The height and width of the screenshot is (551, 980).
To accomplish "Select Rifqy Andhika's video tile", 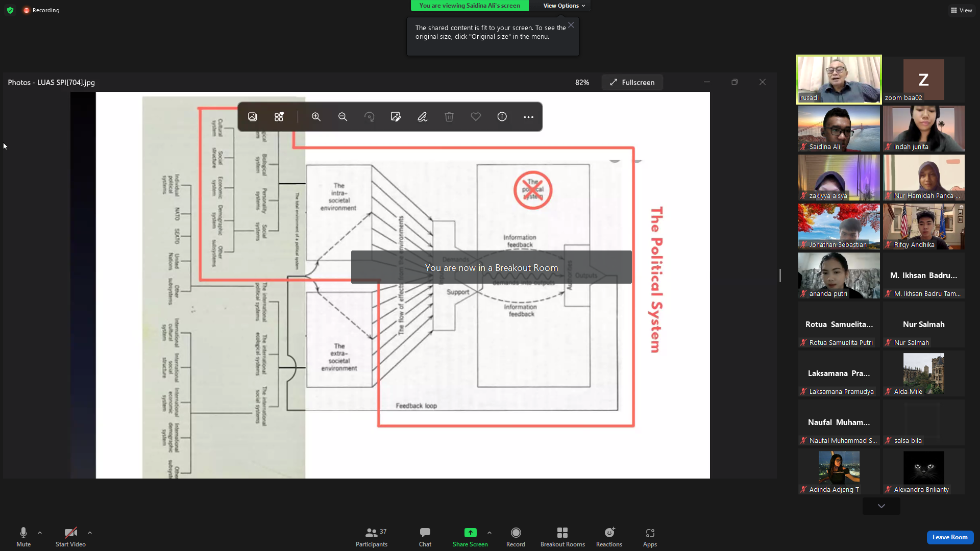I will [x=924, y=227].
